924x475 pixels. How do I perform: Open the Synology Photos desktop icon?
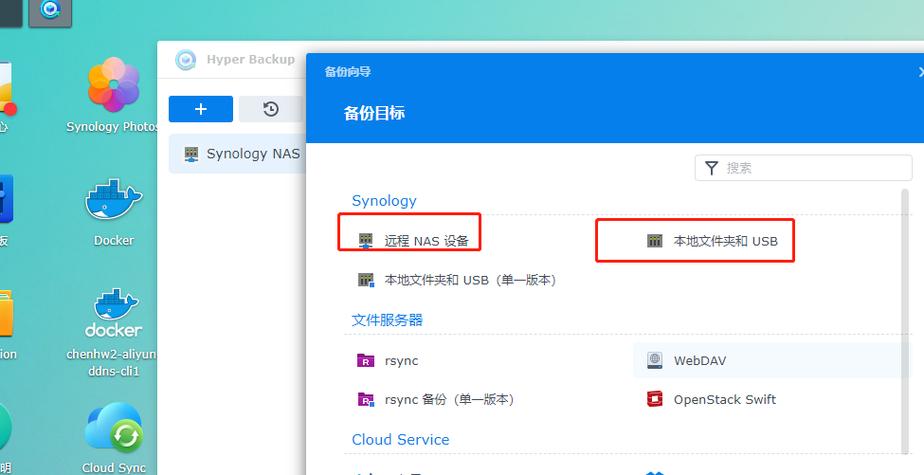coord(113,85)
